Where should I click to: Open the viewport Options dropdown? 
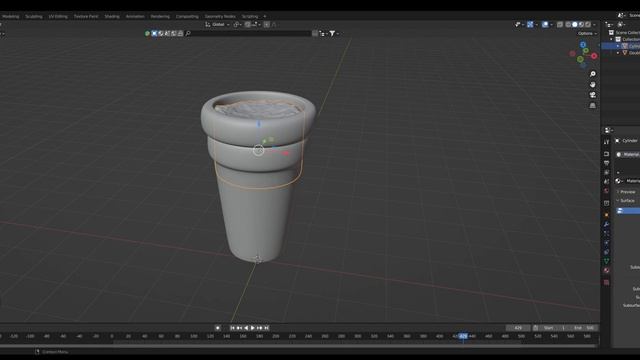click(587, 33)
